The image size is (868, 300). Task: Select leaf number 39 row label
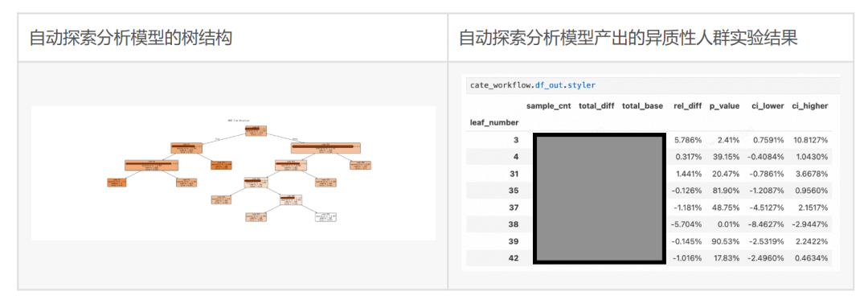[514, 241]
